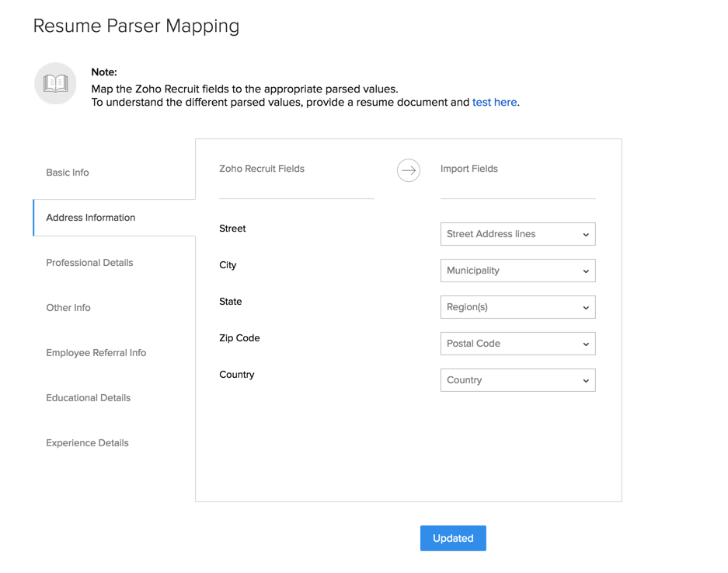Go to the Other Info tab
Viewport: 728px width, 573px height.
[68, 308]
